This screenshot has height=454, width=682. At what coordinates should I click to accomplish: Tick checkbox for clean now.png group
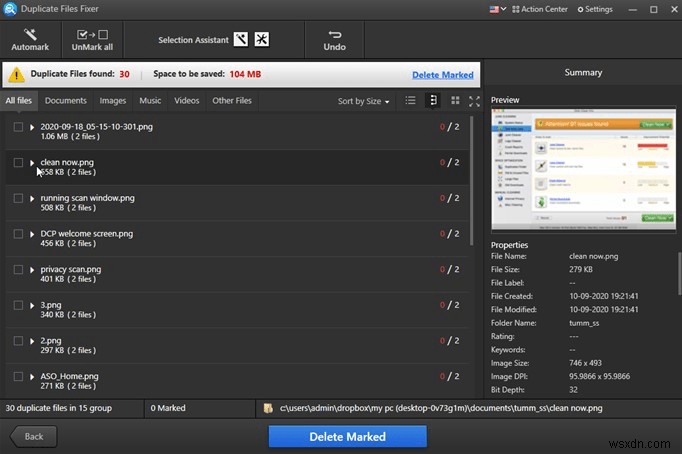[x=18, y=162]
